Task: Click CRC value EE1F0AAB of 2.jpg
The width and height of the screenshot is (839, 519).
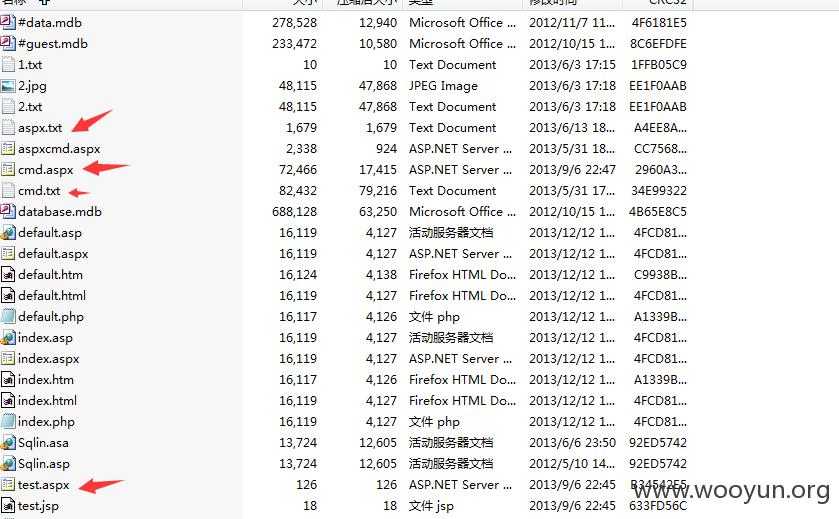Action: point(658,86)
